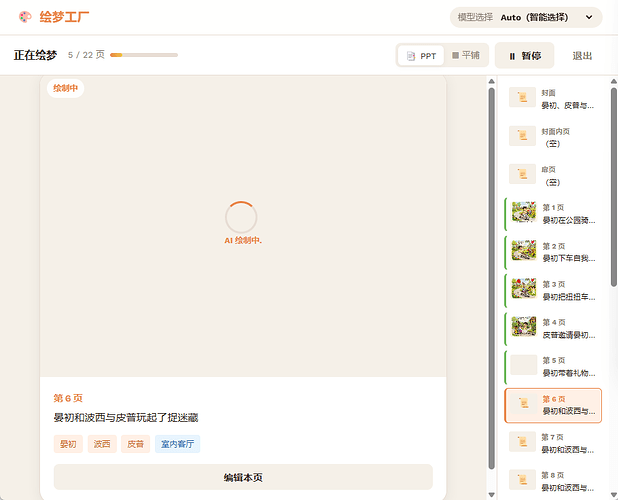Select the 室内客厅 scene tag
This screenshot has height=500, width=618.
pyautogui.click(x=177, y=444)
